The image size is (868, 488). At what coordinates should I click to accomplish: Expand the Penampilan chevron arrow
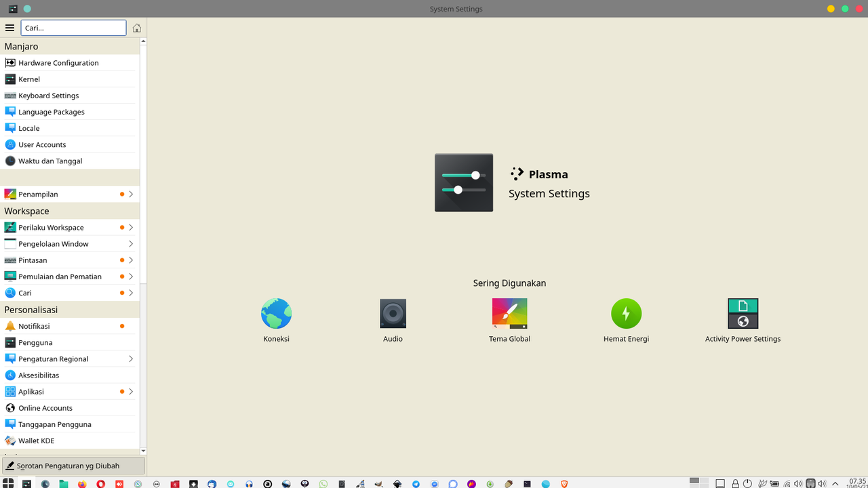tap(131, 194)
